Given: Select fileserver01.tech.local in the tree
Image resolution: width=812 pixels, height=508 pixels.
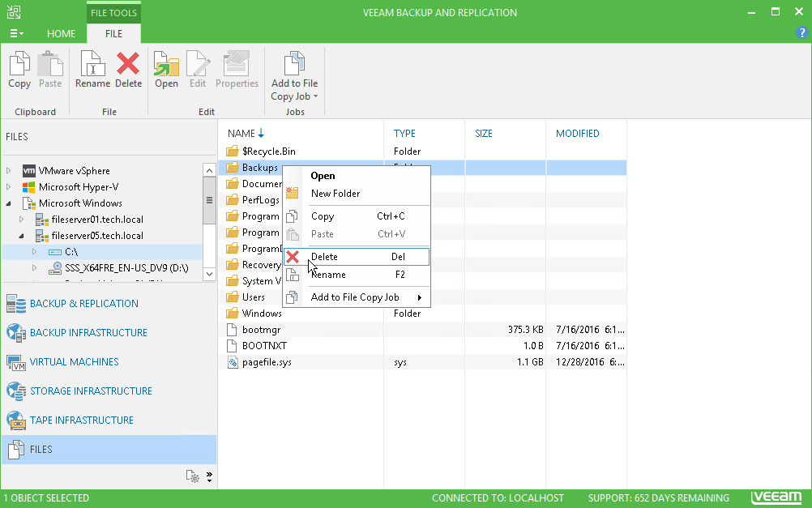Looking at the screenshot, I should (x=97, y=219).
